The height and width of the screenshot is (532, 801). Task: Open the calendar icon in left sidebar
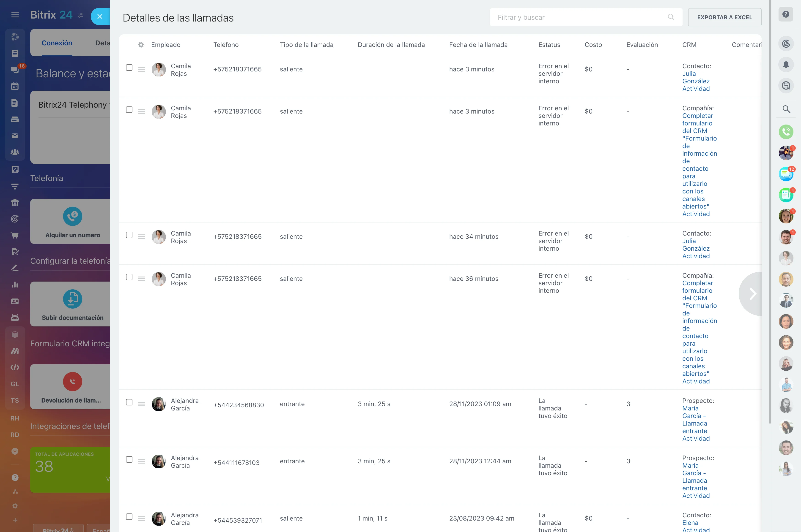pyautogui.click(x=15, y=86)
